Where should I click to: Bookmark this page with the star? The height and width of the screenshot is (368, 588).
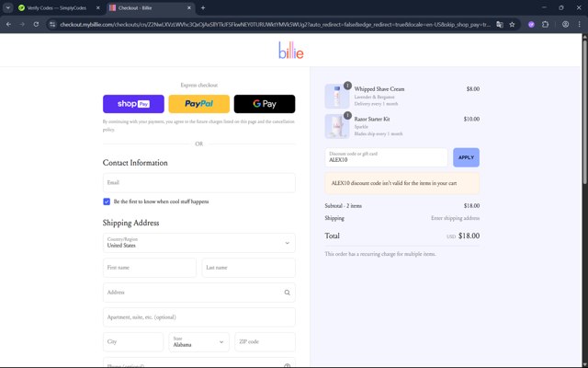point(512,25)
